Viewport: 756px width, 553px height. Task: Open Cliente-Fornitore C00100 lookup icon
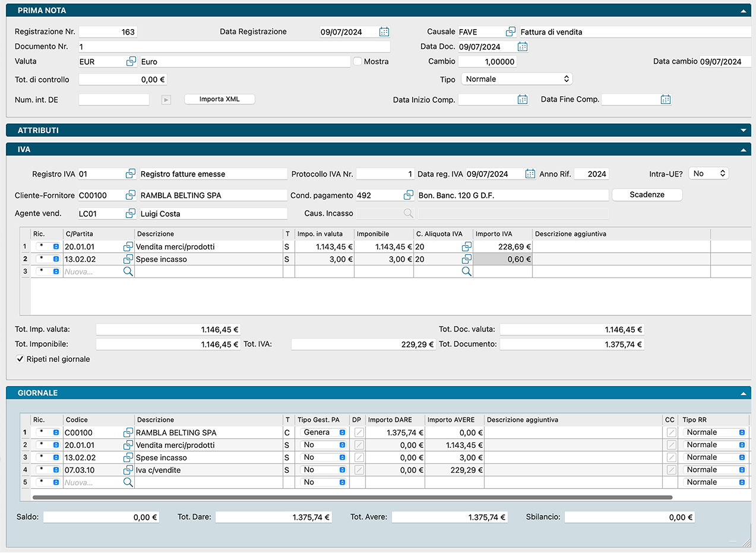[x=131, y=195]
